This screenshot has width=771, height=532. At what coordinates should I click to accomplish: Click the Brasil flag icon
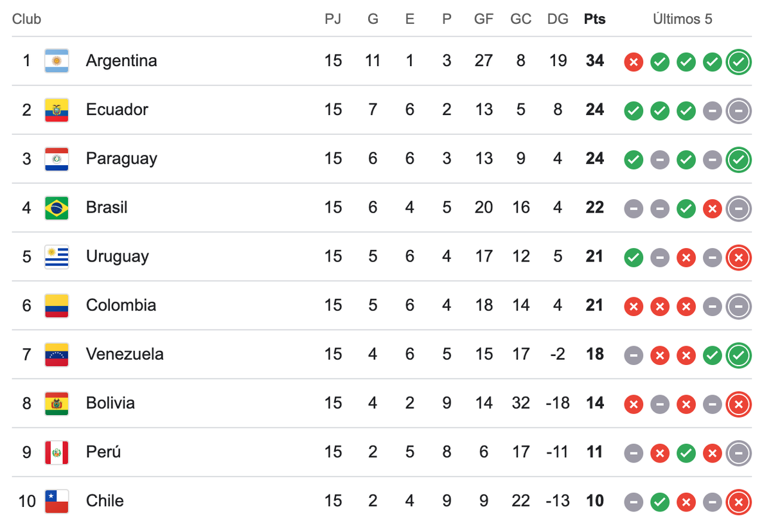click(x=57, y=208)
